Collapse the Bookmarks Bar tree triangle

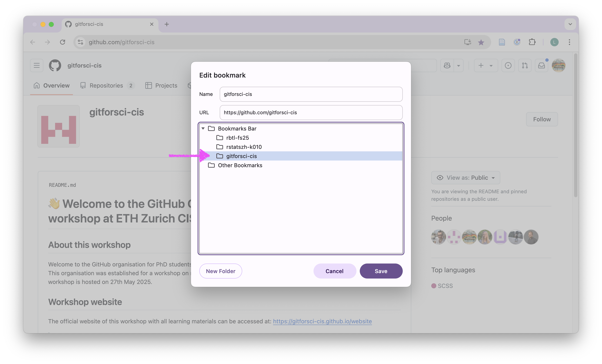tap(203, 128)
